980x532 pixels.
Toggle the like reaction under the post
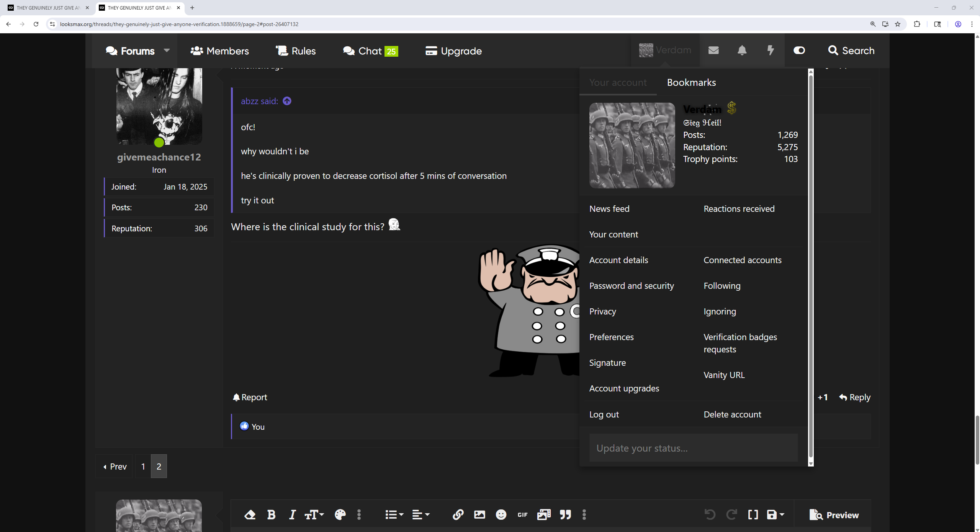coord(822,397)
